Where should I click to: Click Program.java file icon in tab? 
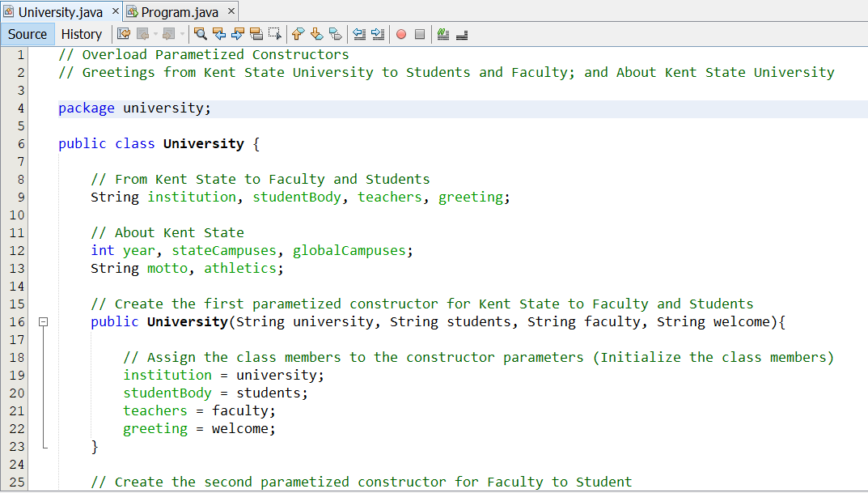pos(132,11)
